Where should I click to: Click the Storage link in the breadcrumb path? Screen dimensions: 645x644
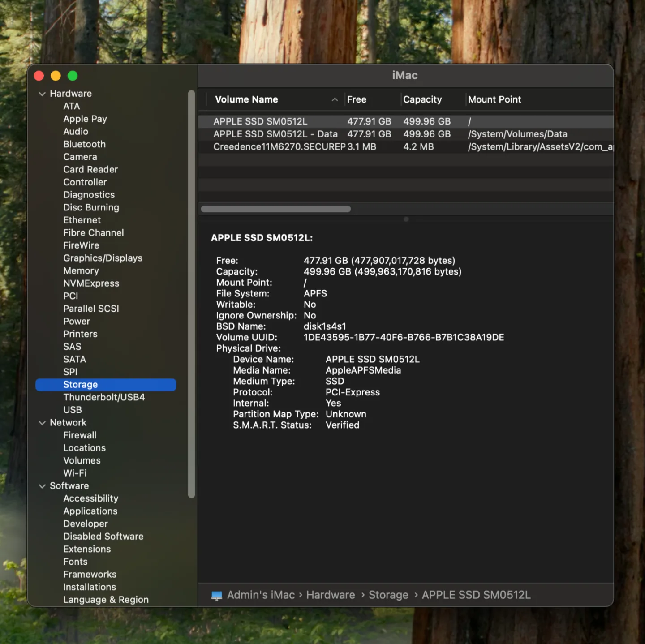pyautogui.click(x=388, y=595)
